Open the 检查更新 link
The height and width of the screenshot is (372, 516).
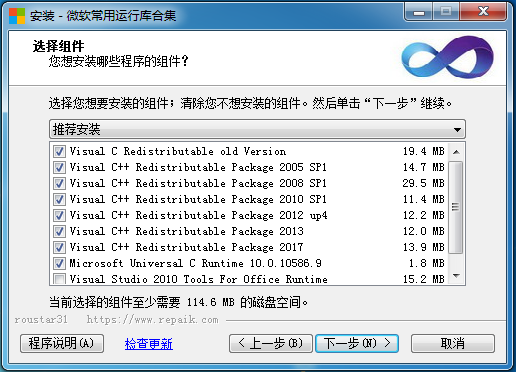(149, 344)
